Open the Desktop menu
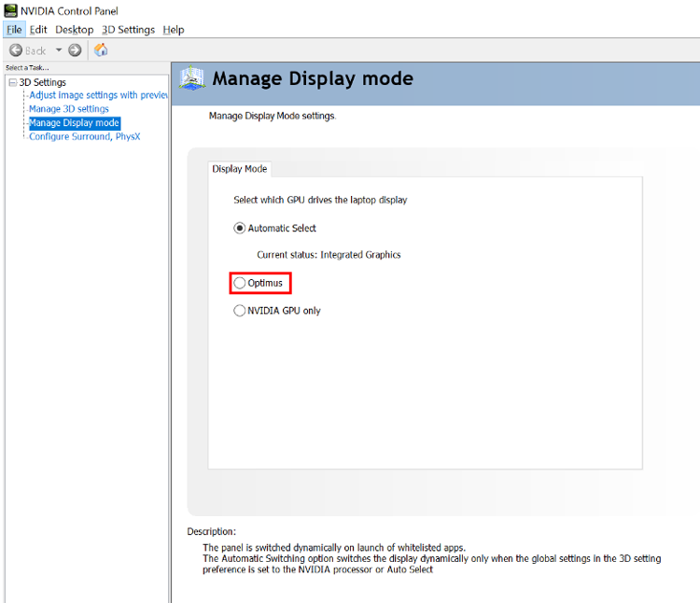Viewport: 700px width, 603px height. 74,30
